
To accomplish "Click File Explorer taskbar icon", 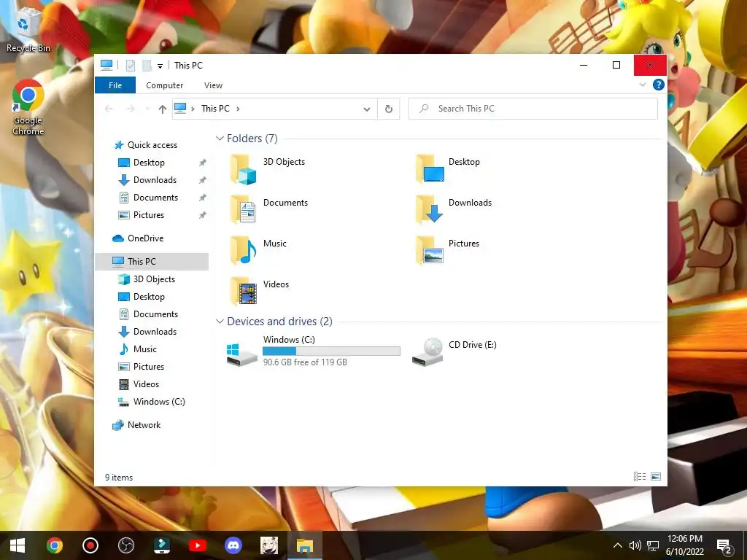I will (304, 545).
